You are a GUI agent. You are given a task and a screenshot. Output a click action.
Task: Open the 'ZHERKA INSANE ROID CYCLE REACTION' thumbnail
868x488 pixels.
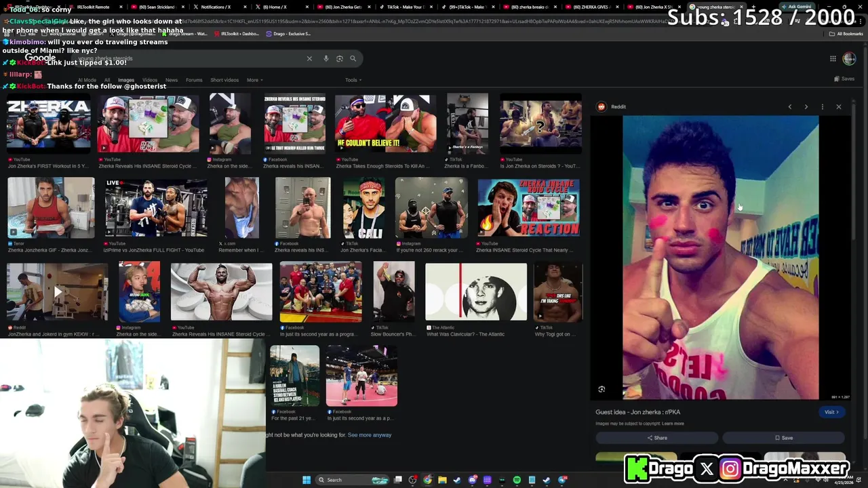[x=528, y=207]
